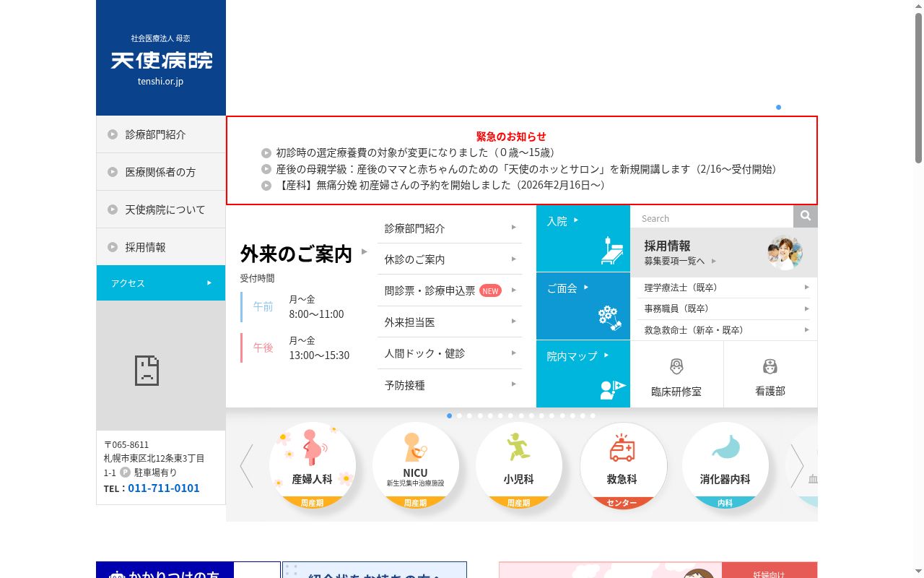Select the top banner slide dot
Viewport: 924px width, 578px height.
(778, 107)
